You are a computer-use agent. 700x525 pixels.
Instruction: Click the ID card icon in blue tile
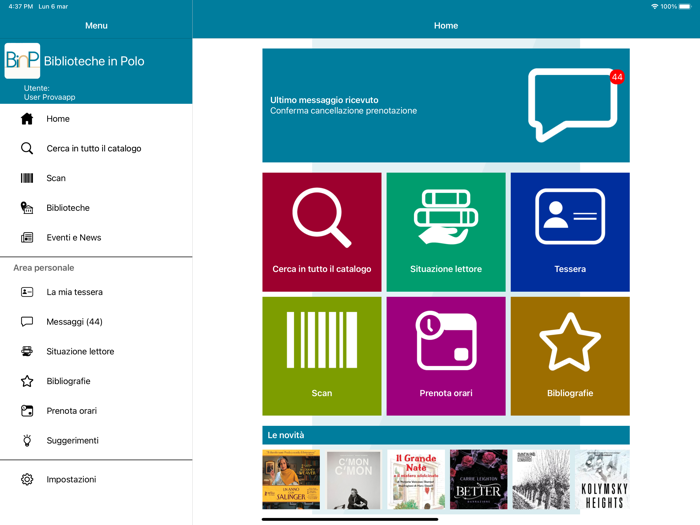(x=570, y=217)
